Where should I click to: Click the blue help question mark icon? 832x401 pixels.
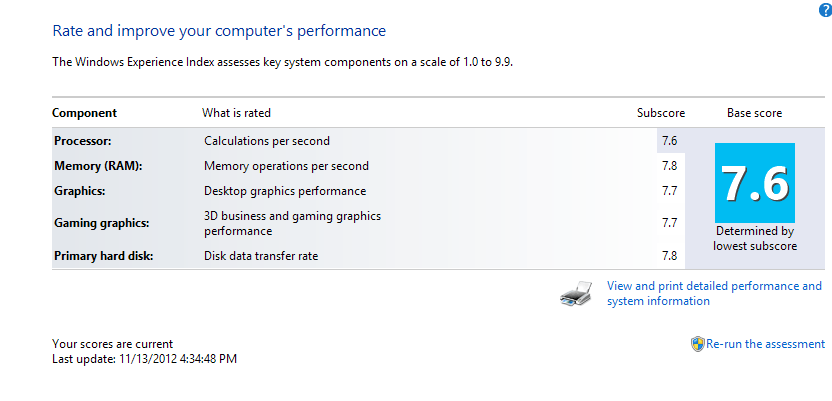(826, 11)
